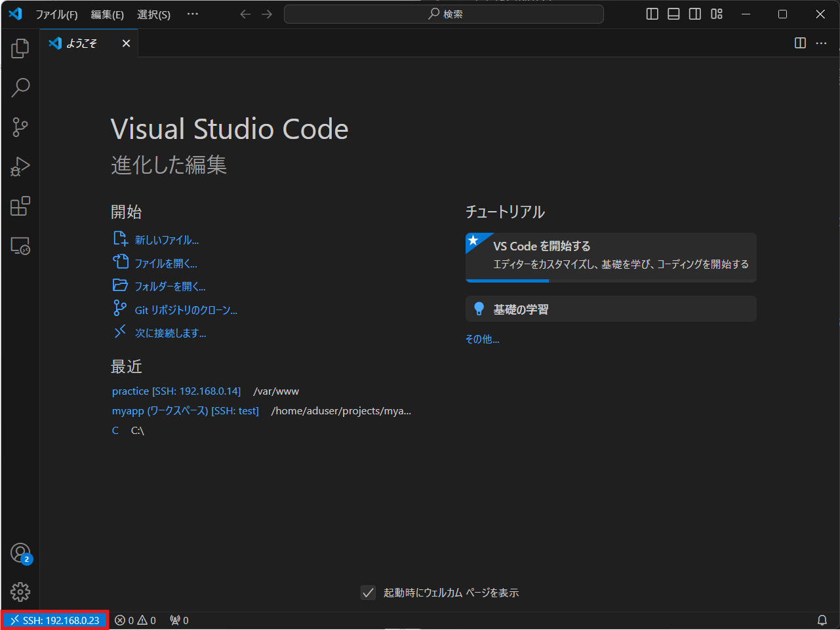Viewport: 840px width, 630px height.
Task: Toggle the primary side bar layout icon
Action: (x=652, y=14)
